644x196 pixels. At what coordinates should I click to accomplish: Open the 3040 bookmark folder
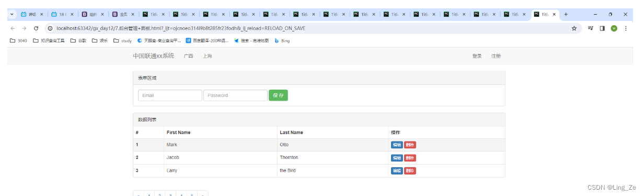(18, 40)
